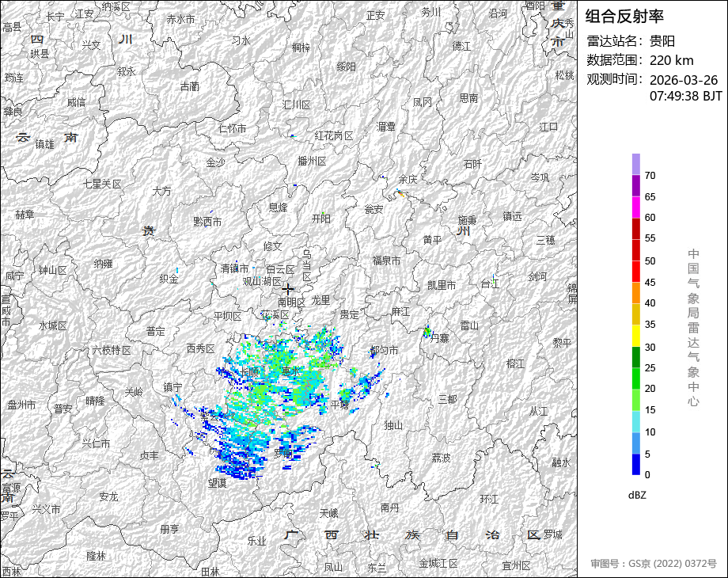Click the 宜州区 label

click(x=516, y=566)
